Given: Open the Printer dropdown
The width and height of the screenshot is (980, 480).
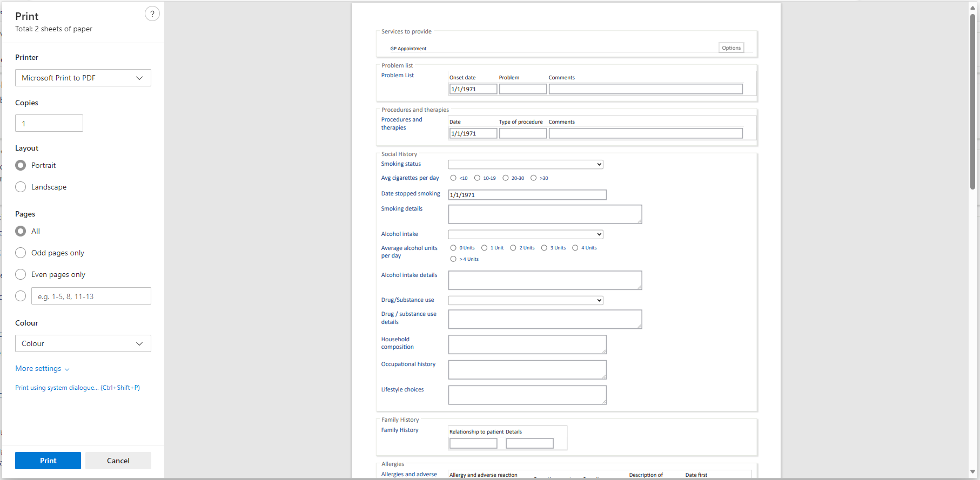Looking at the screenshot, I should click(x=83, y=78).
